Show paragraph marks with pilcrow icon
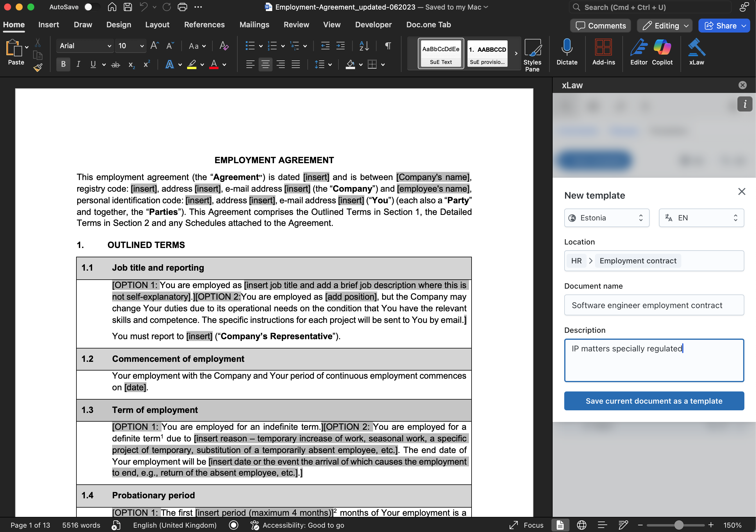756x532 pixels. coord(388,46)
